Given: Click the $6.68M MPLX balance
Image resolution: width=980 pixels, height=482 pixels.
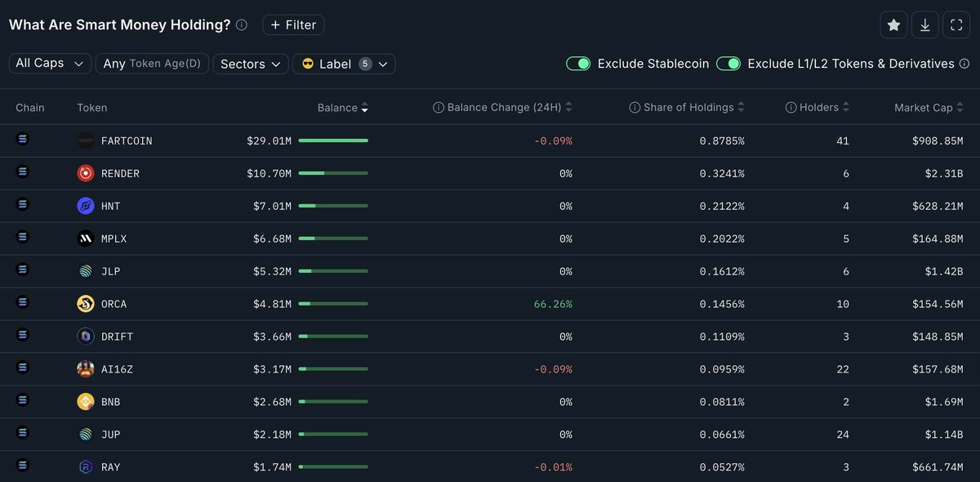Looking at the screenshot, I should pyautogui.click(x=273, y=239).
